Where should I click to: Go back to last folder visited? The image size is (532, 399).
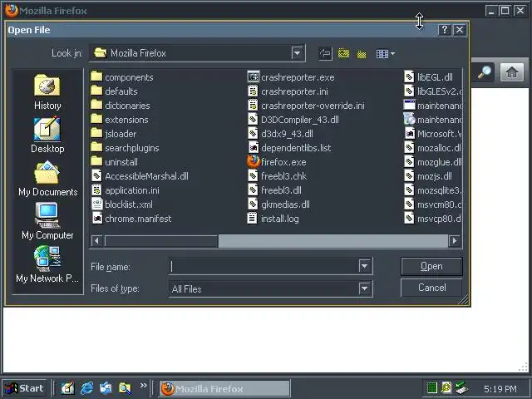(325, 53)
